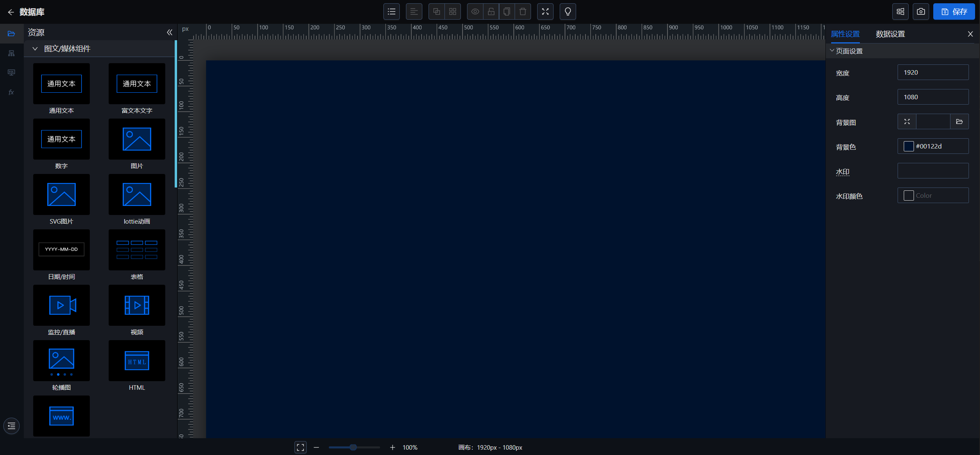980x455 pixels.
Task: Click the lightbulb tips toolbar icon
Action: (567, 11)
